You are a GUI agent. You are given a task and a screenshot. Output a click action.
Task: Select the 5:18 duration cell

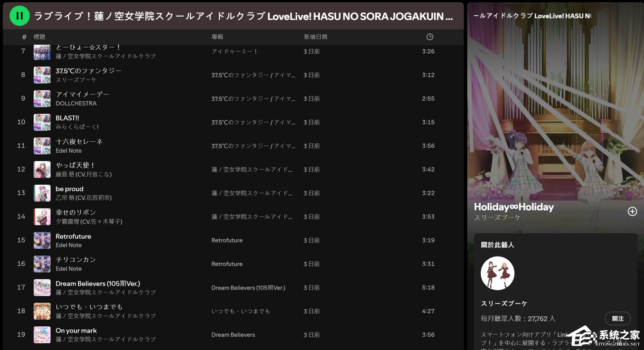pos(428,288)
